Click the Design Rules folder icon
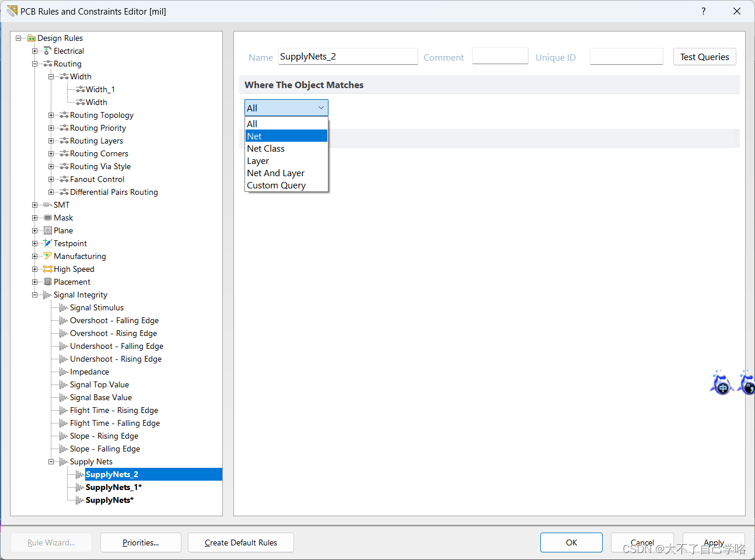This screenshot has height=560, width=755. pyautogui.click(x=32, y=38)
